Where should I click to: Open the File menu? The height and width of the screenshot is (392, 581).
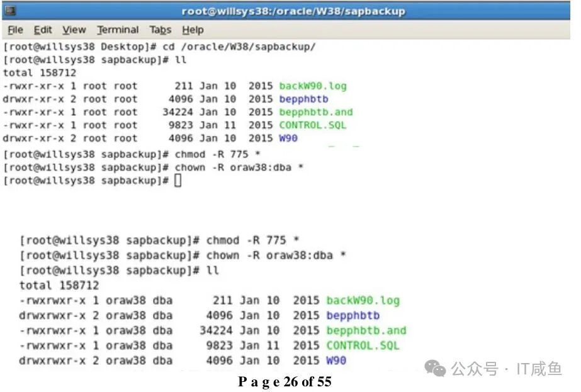pyautogui.click(x=16, y=30)
